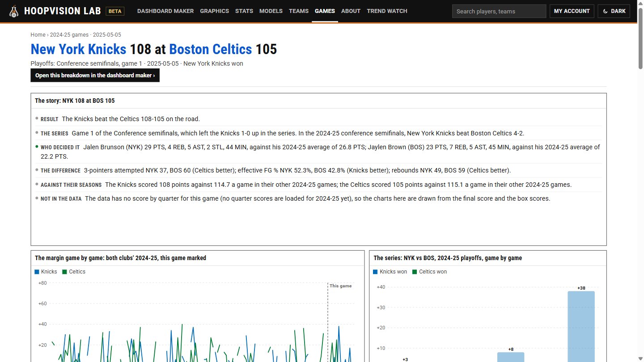Open the Stats nav item
This screenshot has width=644, height=362.
click(244, 11)
